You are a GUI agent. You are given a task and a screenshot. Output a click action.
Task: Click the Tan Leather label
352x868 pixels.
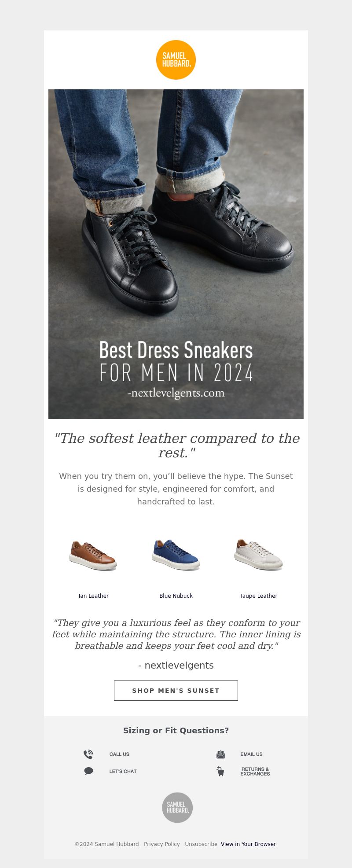click(x=93, y=596)
